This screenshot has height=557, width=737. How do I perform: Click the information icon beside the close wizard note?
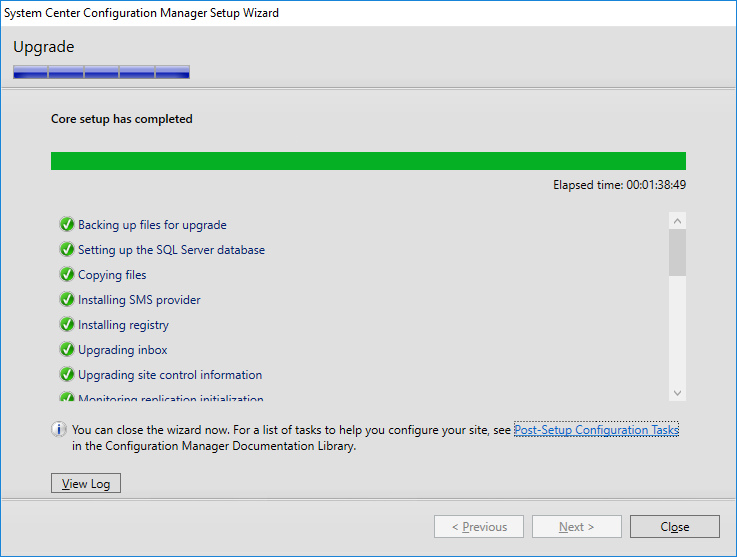point(59,429)
